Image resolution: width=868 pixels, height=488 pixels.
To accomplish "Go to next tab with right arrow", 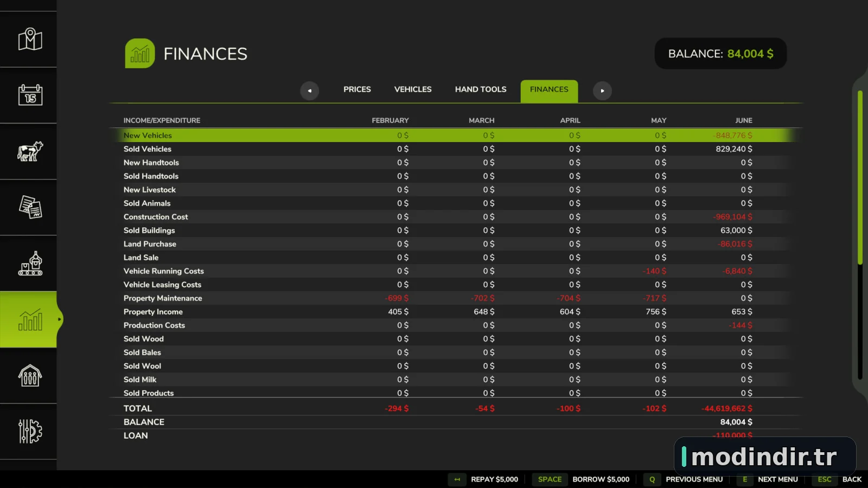I will tap(602, 91).
